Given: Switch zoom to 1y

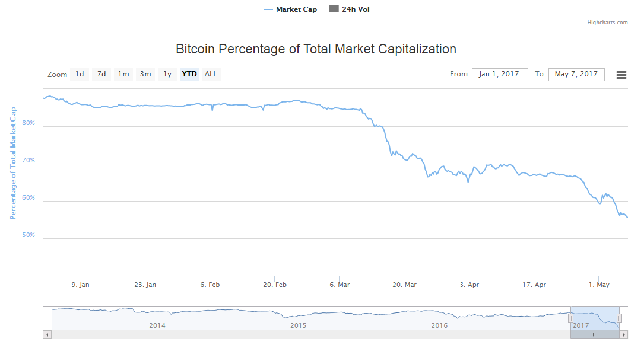Looking at the screenshot, I should click(x=167, y=74).
